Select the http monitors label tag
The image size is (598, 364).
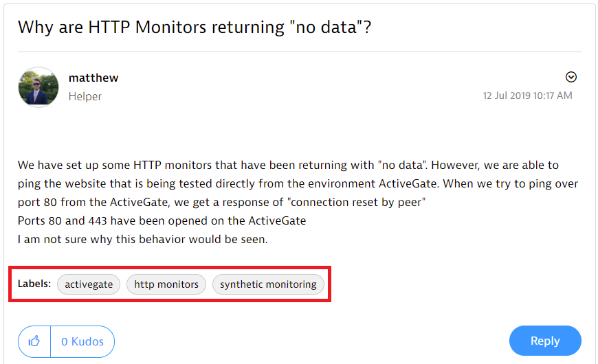(x=166, y=284)
